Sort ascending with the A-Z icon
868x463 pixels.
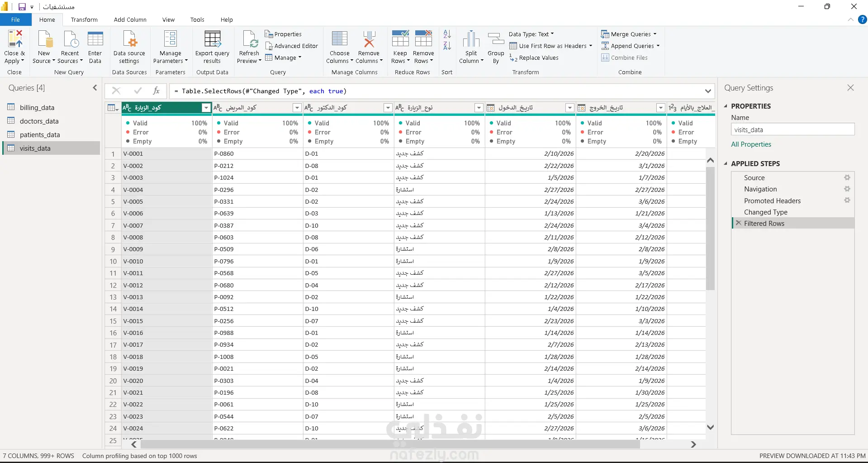(447, 34)
